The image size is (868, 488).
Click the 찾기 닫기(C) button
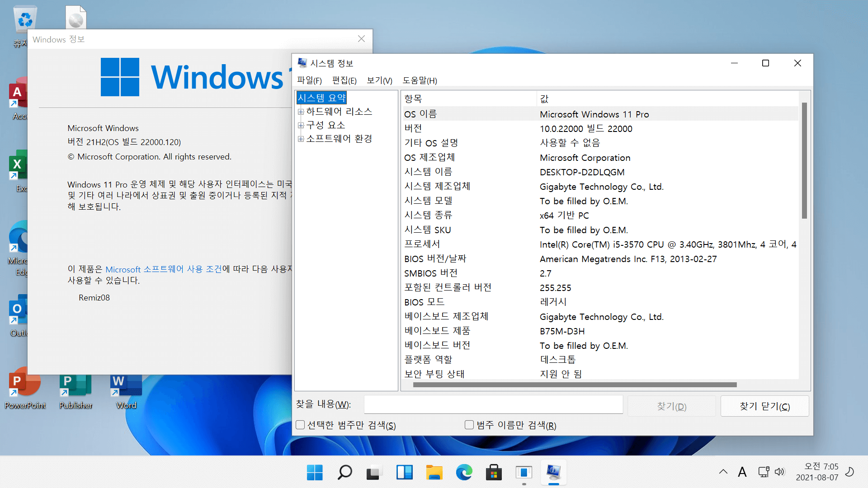tap(764, 406)
